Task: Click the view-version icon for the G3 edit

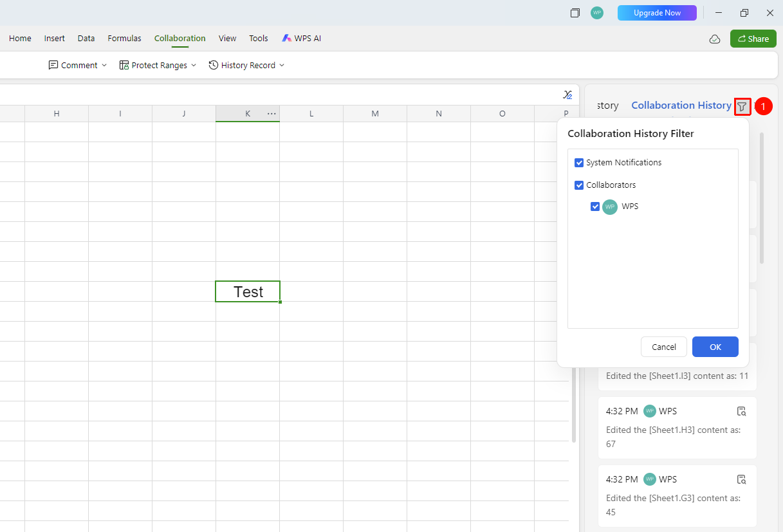Action: 741,479
